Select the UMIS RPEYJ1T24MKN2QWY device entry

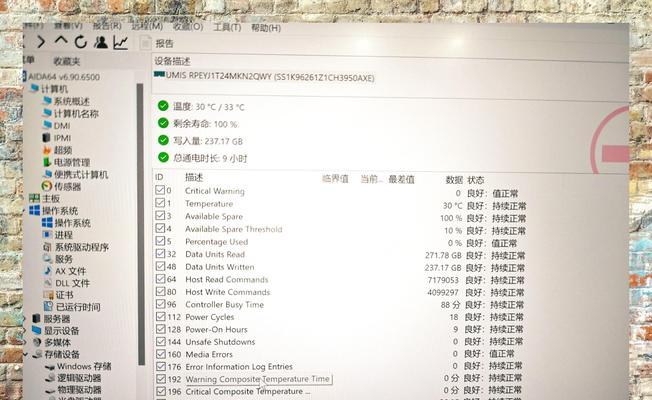[x=264, y=77]
